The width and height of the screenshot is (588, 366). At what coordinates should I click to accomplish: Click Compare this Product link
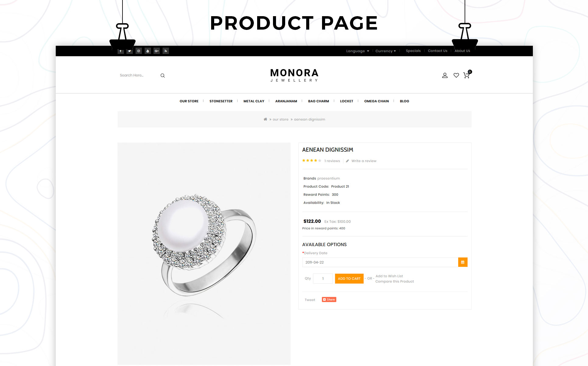pos(395,282)
